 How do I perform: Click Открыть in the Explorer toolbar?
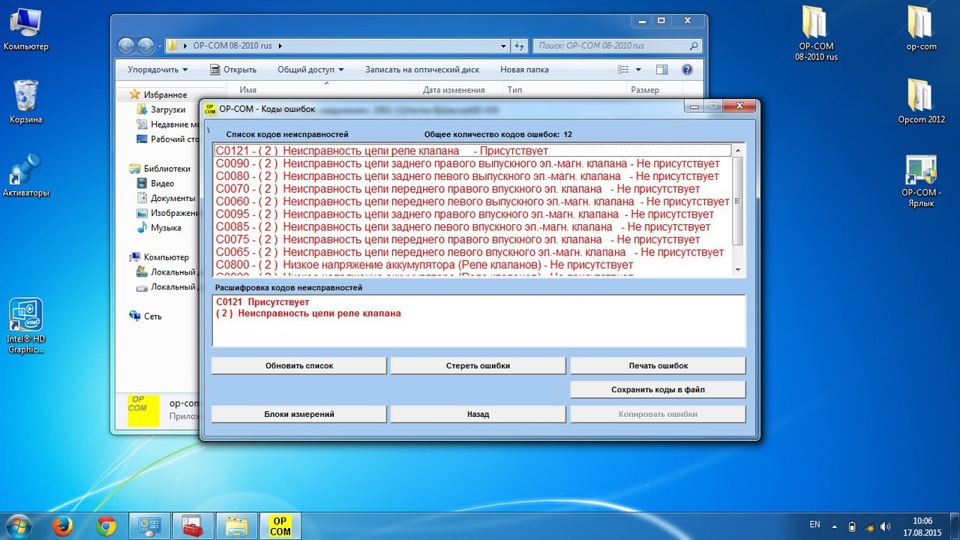point(233,70)
